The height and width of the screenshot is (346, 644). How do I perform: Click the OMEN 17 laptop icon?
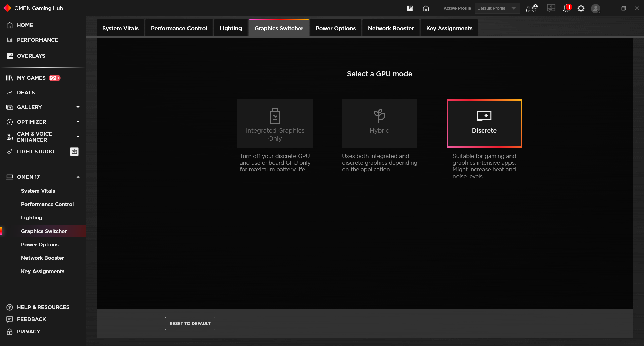coord(10,177)
